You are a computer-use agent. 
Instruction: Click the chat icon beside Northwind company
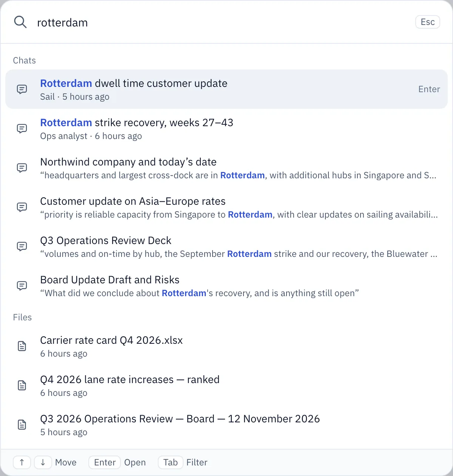22,168
